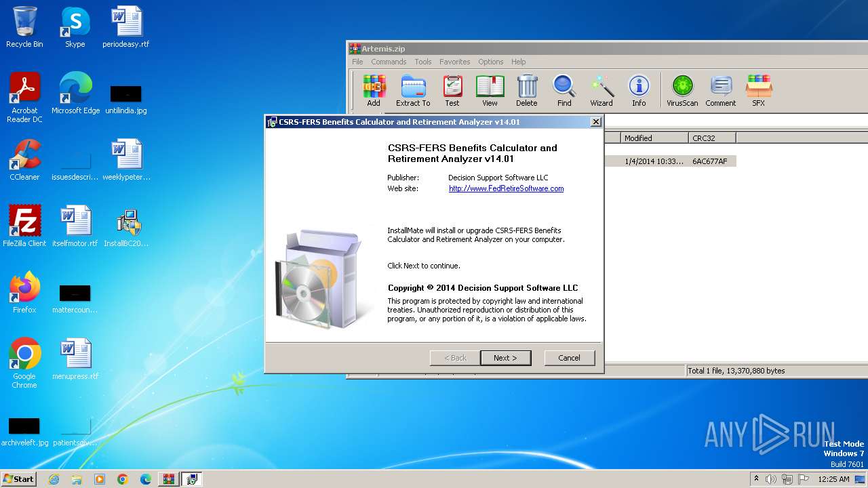Open the issuesdescri desktop file

[75, 165]
